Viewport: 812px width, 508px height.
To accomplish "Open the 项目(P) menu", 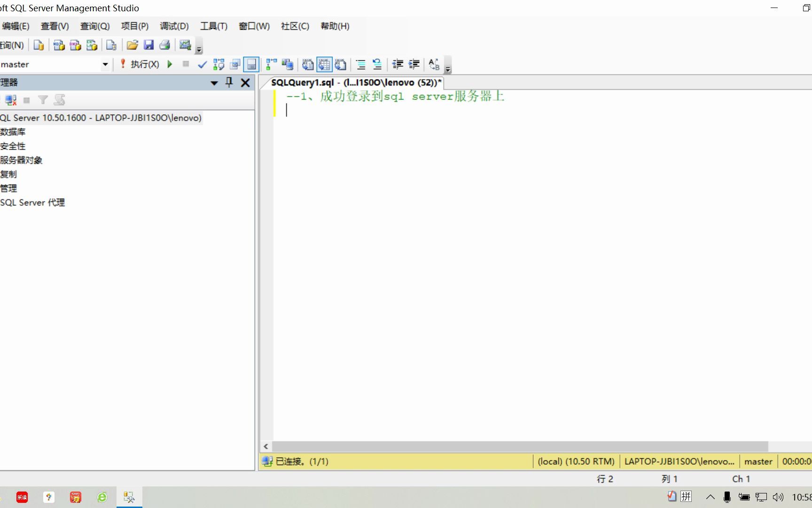I will coord(135,26).
